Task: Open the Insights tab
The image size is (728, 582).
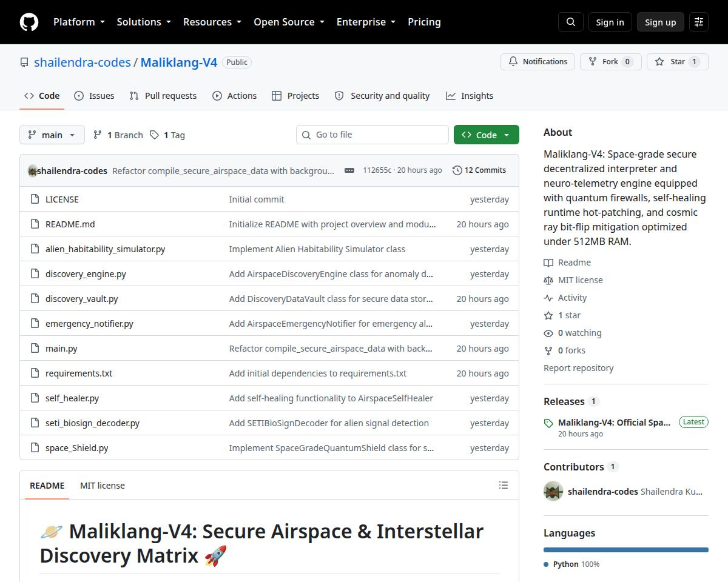Action: point(470,96)
